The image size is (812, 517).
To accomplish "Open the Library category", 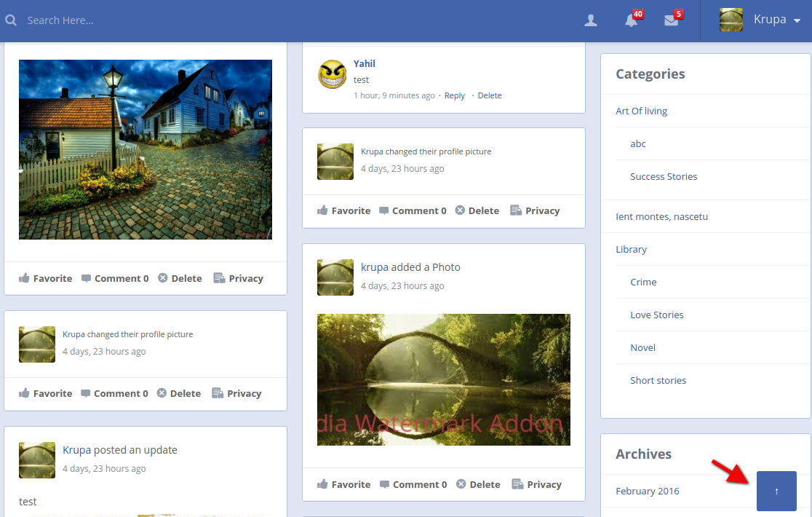I will coord(631,249).
